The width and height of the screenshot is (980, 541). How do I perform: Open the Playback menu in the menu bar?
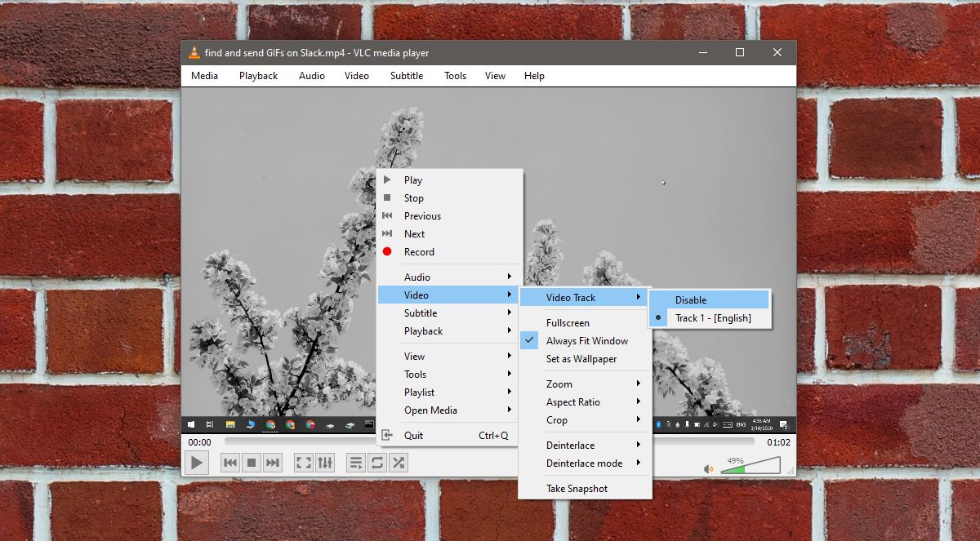point(258,76)
